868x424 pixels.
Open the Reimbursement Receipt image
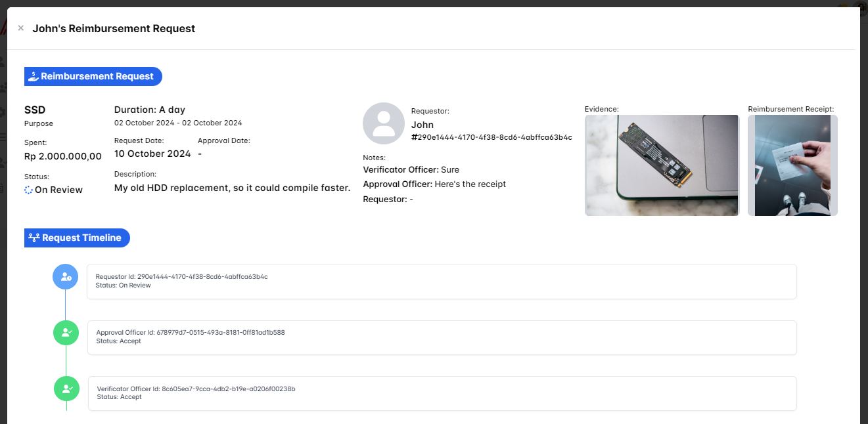pos(792,165)
